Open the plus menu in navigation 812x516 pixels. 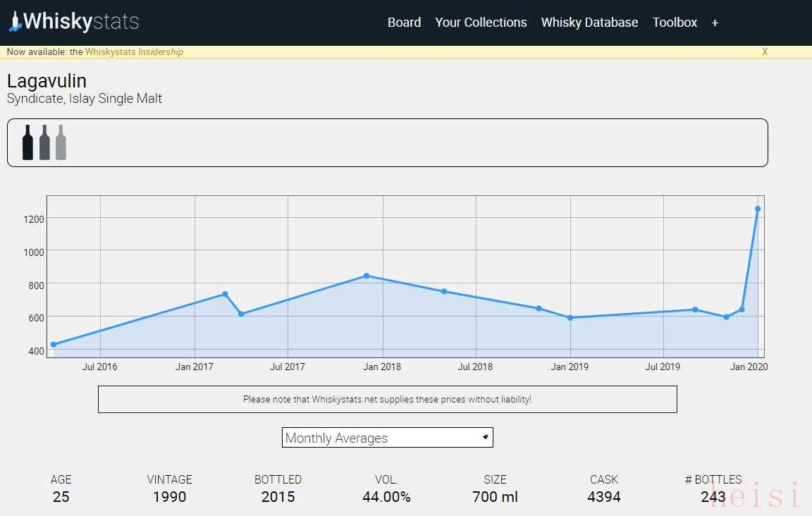point(715,23)
